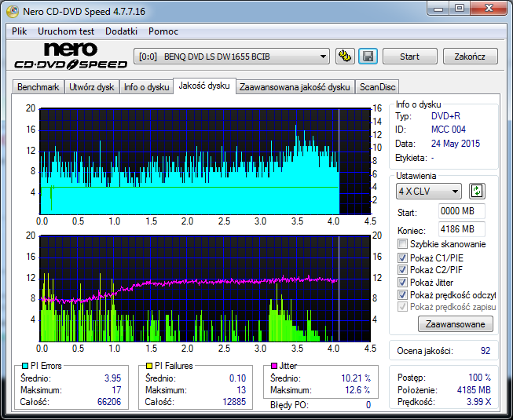513x420 pixels.
Task: Maximize the Nero CD-DVD Speed window
Action: coord(460,8)
